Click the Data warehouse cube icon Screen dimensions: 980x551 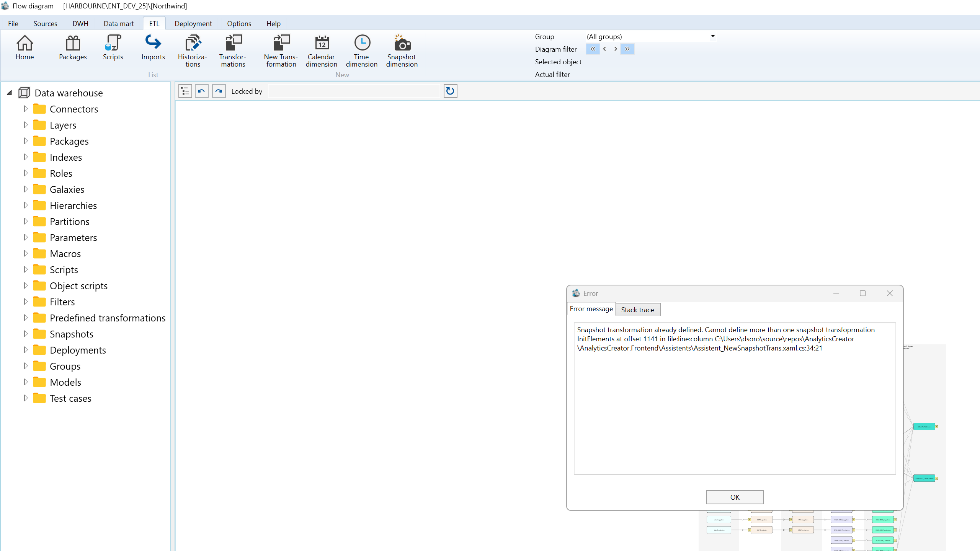[x=24, y=93]
